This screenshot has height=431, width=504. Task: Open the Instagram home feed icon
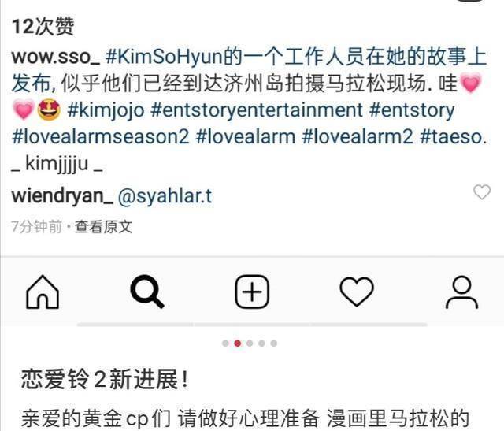click(43, 292)
